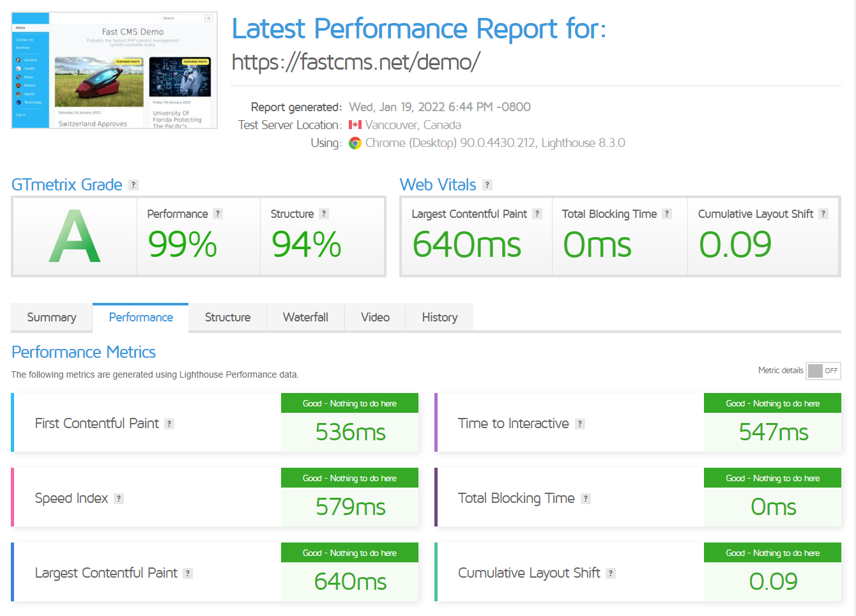Open the fastcms.net demo URL link

(x=356, y=62)
